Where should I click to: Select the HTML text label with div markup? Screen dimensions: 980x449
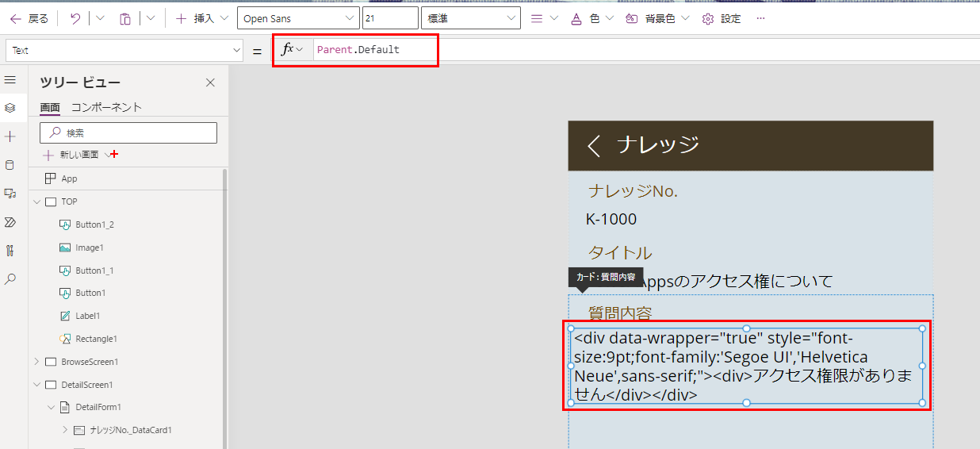click(x=746, y=366)
